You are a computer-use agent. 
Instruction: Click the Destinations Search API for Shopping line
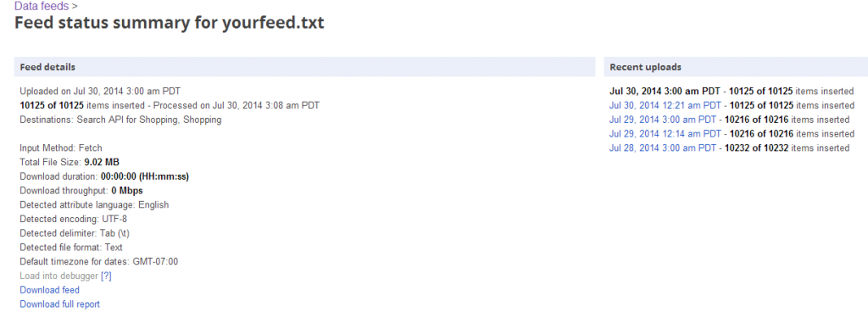[x=120, y=120]
